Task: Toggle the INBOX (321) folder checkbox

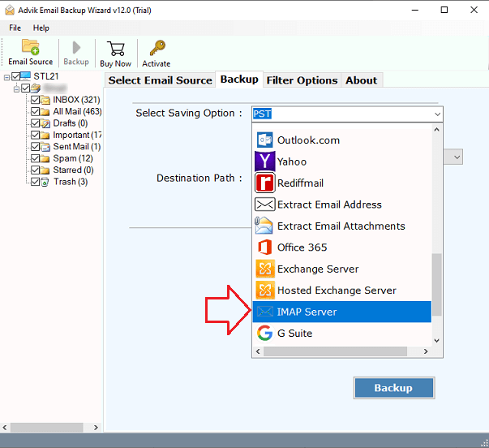Action: [35, 100]
